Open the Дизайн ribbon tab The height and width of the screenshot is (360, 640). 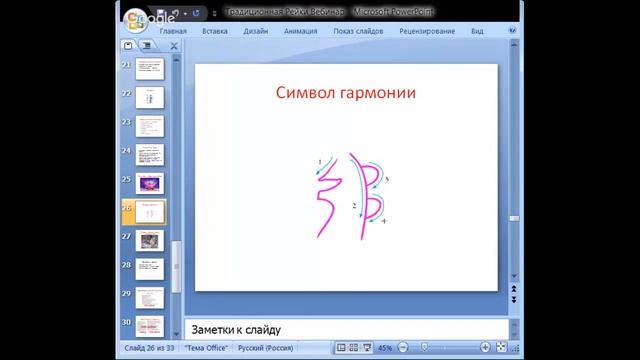pyautogui.click(x=256, y=31)
